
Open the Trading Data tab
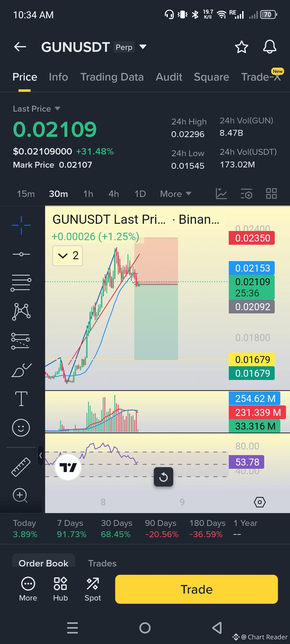[112, 77]
